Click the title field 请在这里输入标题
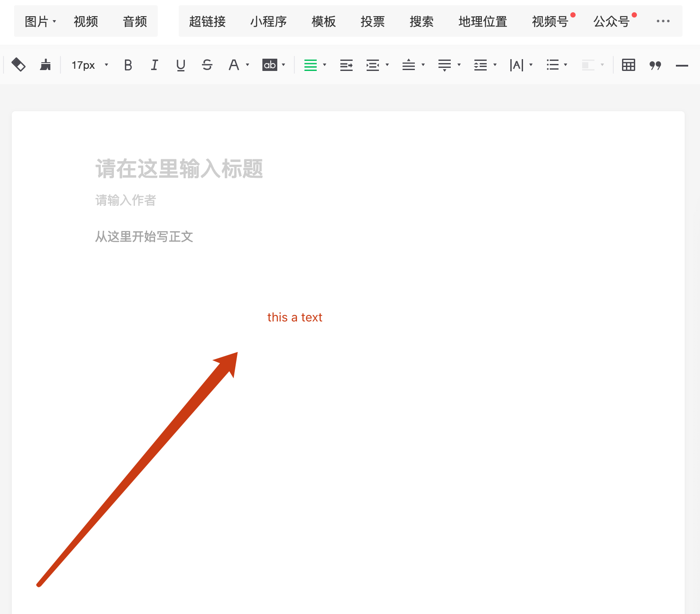This screenshot has width=700, height=614. coord(179,169)
